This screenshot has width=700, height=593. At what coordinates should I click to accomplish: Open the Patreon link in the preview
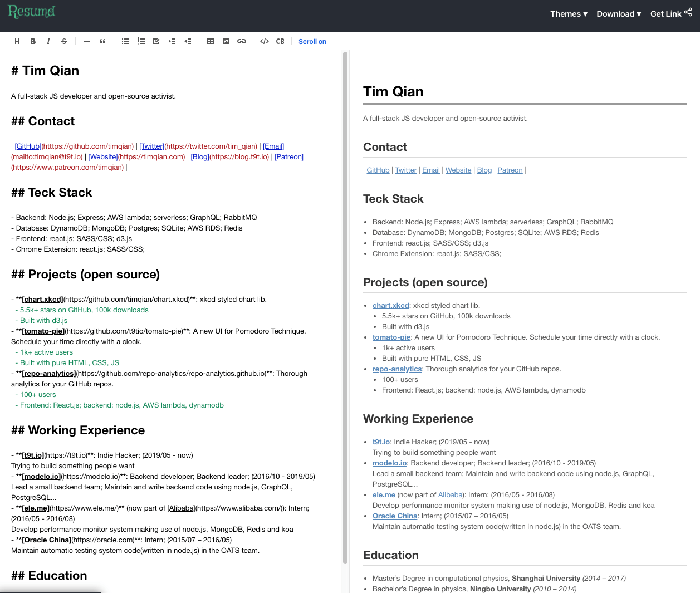[510, 170]
